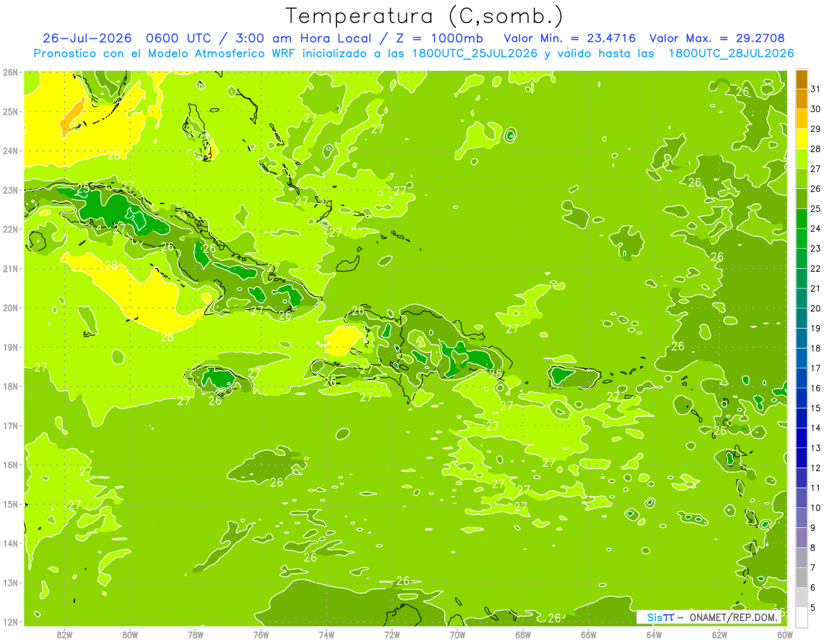Click legend scale value 24

pyautogui.click(x=816, y=229)
